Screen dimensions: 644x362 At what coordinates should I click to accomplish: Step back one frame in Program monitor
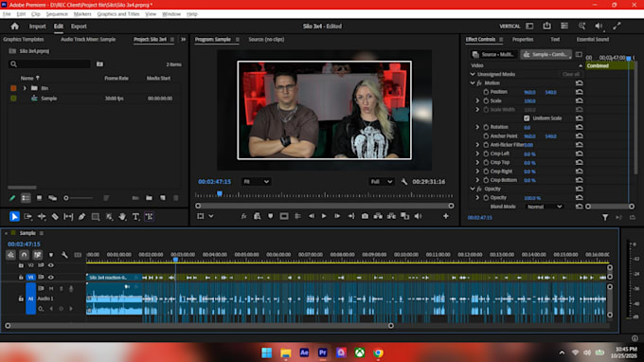311,216
